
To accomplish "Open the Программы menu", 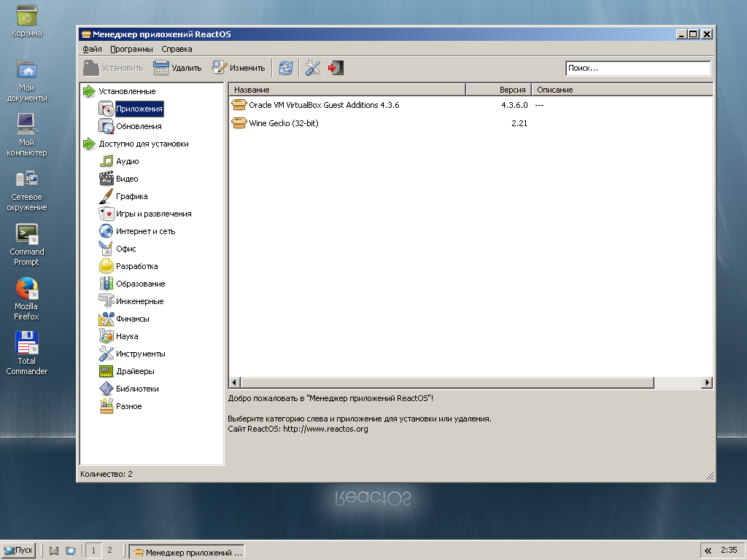I will [x=131, y=49].
